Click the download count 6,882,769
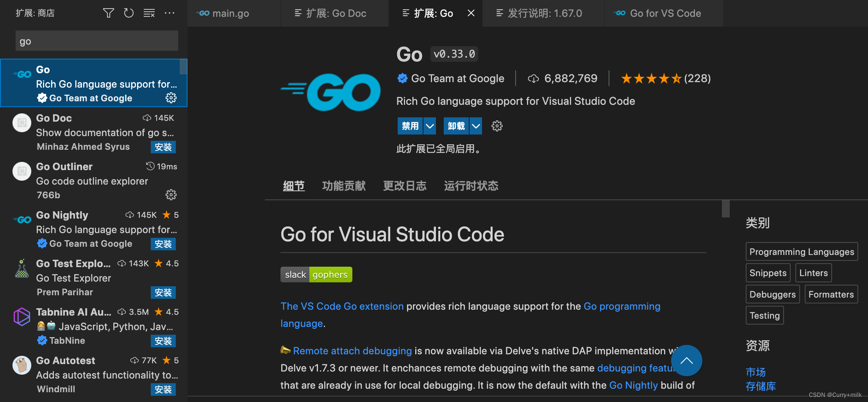 (x=563, y=79)
